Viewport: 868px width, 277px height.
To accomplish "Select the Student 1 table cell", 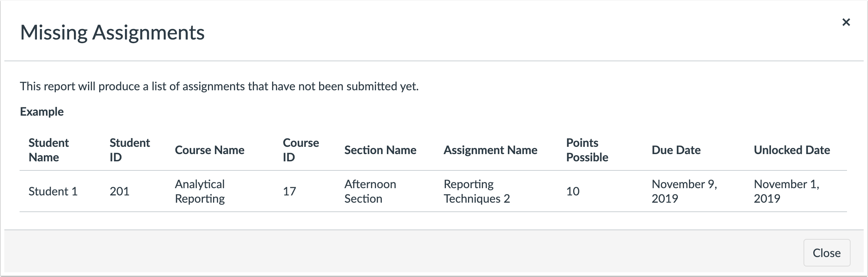I will (x=53, y=191).
